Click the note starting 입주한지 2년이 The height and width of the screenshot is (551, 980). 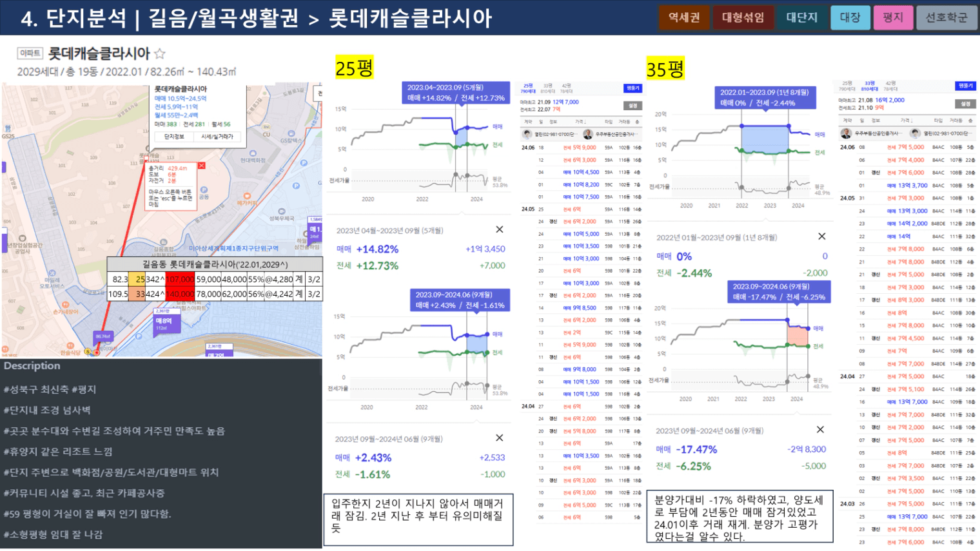click(x=418, y=519)
